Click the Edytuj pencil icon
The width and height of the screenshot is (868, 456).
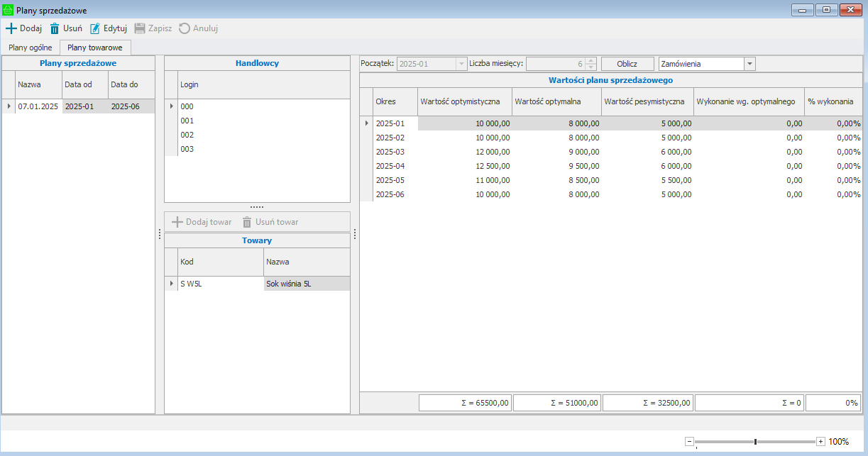[95, 29]
